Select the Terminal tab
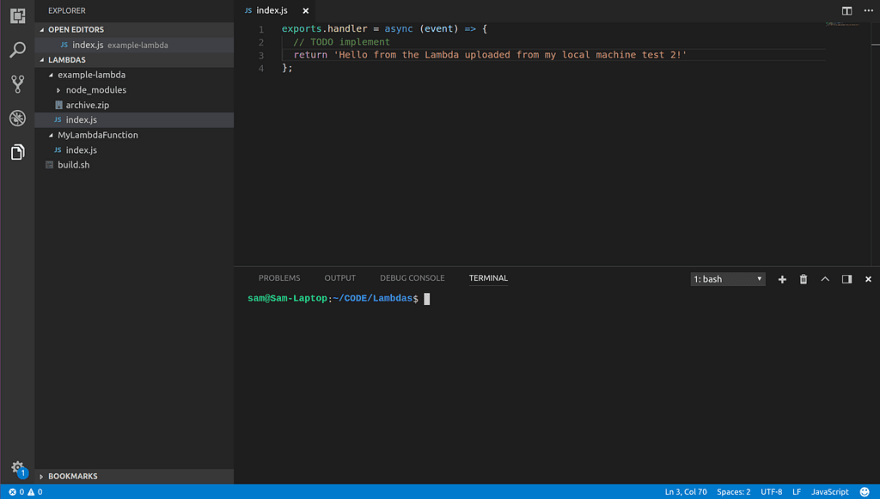This screenshot has height=499, width=880. [x=488, y=278]
